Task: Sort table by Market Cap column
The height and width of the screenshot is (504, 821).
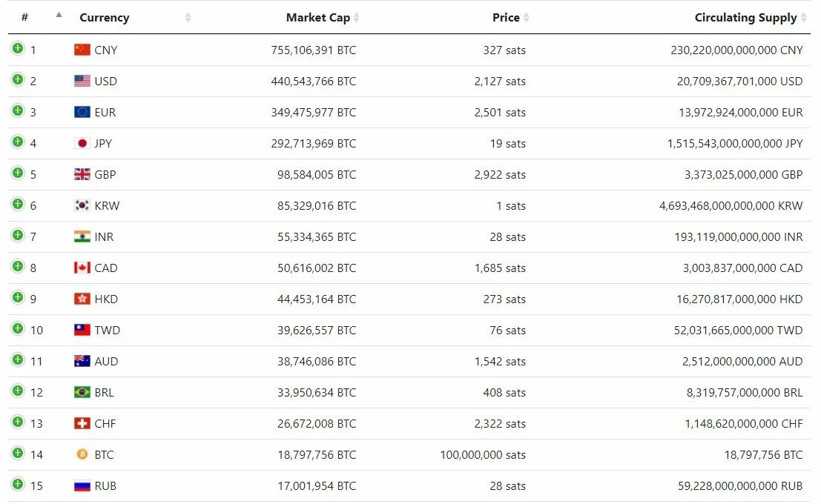Action: [x=317, y=18]
